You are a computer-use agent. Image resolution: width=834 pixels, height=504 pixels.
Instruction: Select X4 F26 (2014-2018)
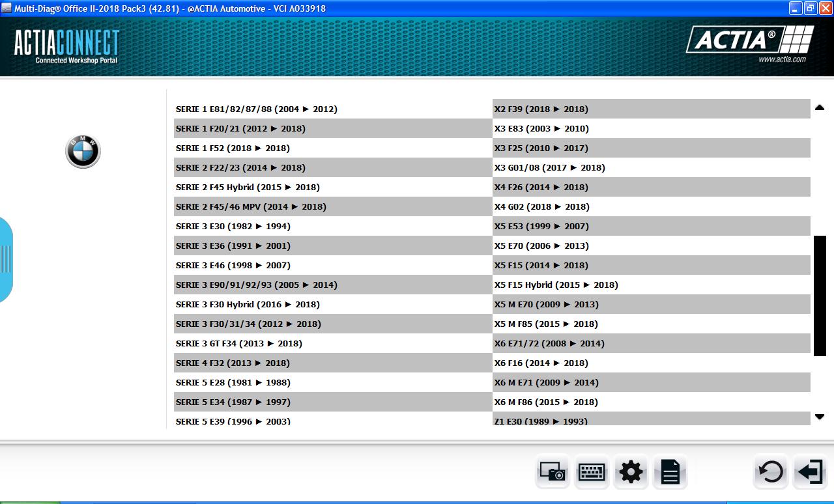[x=652, y=187]
